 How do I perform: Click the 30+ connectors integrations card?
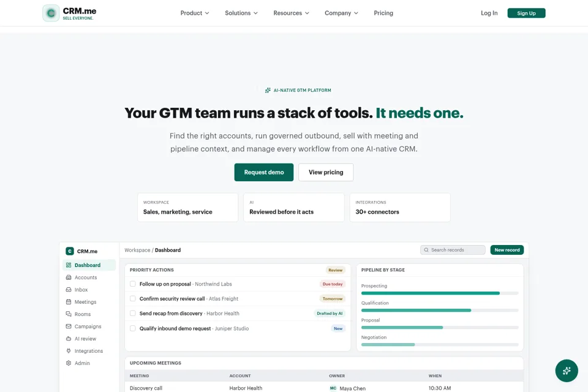(x=400, y=208)
